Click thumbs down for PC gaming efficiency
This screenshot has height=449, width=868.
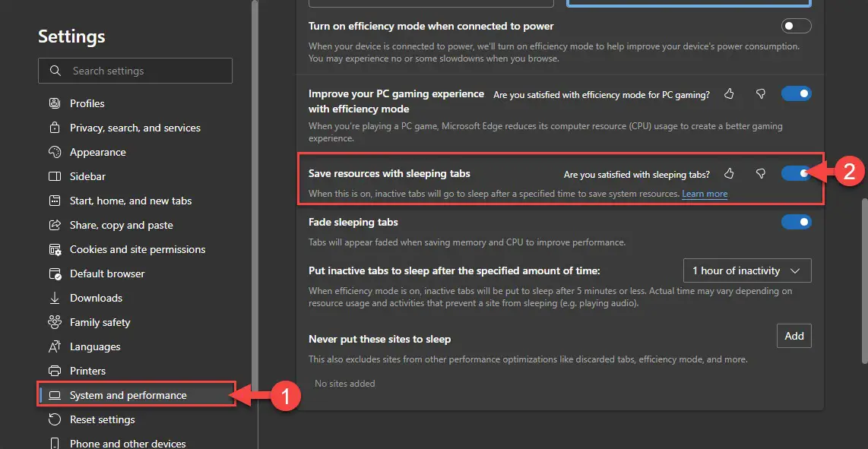760,94
